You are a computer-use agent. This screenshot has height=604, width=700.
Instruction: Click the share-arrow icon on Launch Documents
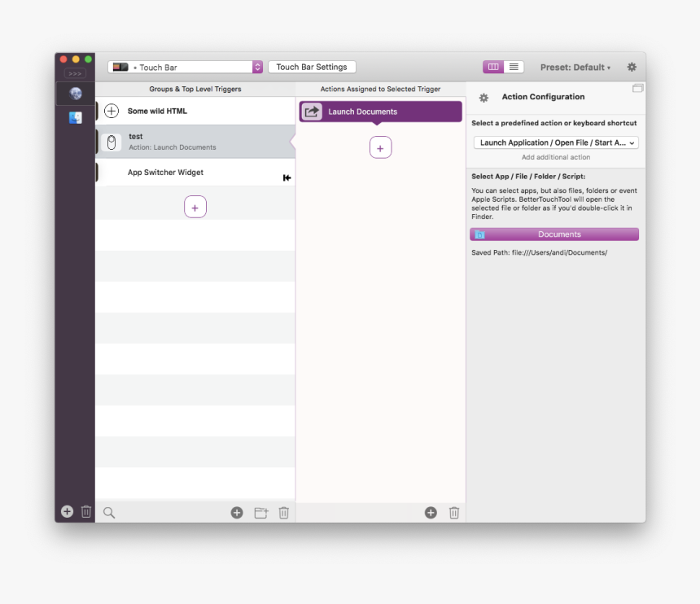click(312, 112)
